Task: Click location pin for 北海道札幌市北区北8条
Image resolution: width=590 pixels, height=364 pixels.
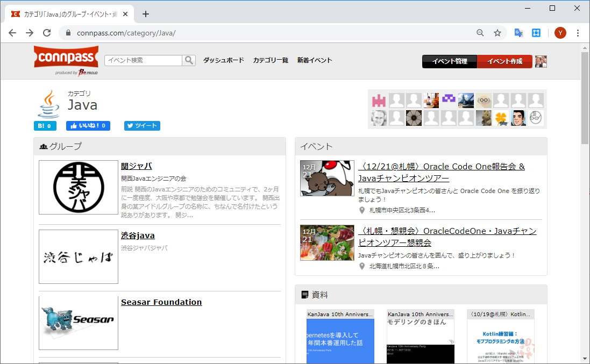Action: [x=362, y=266]
